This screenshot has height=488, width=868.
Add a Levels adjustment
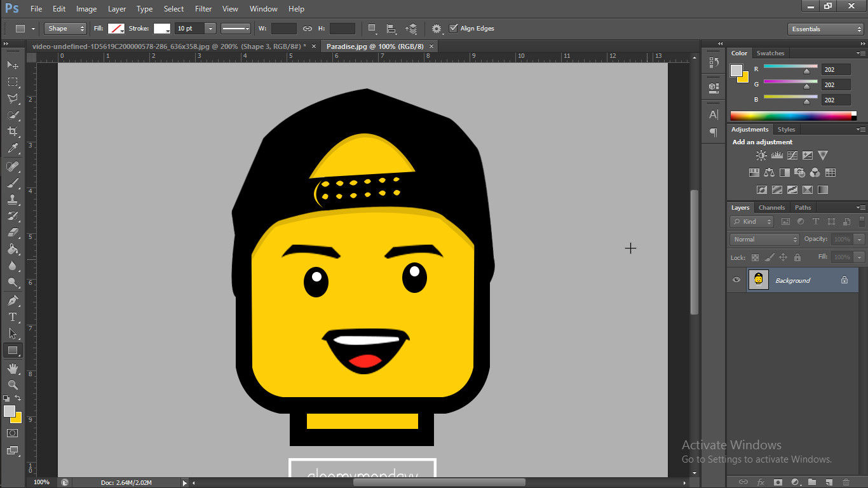[x=776, y=155]
